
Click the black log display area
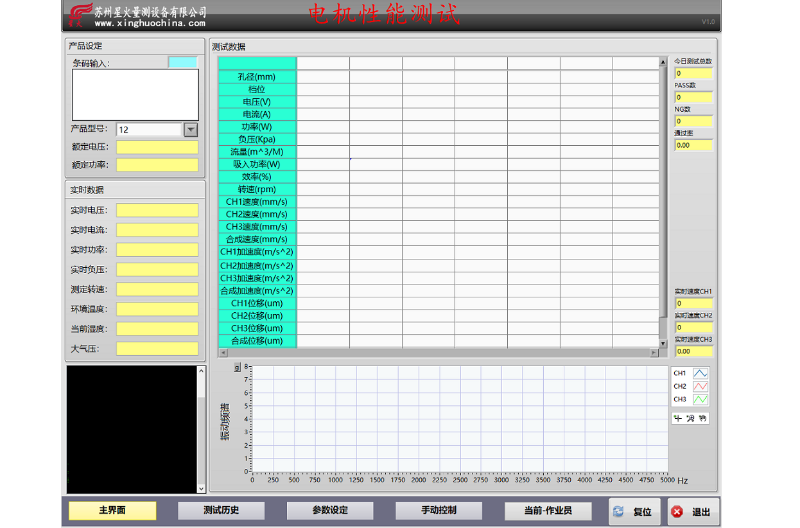click(x=132, y=430)
